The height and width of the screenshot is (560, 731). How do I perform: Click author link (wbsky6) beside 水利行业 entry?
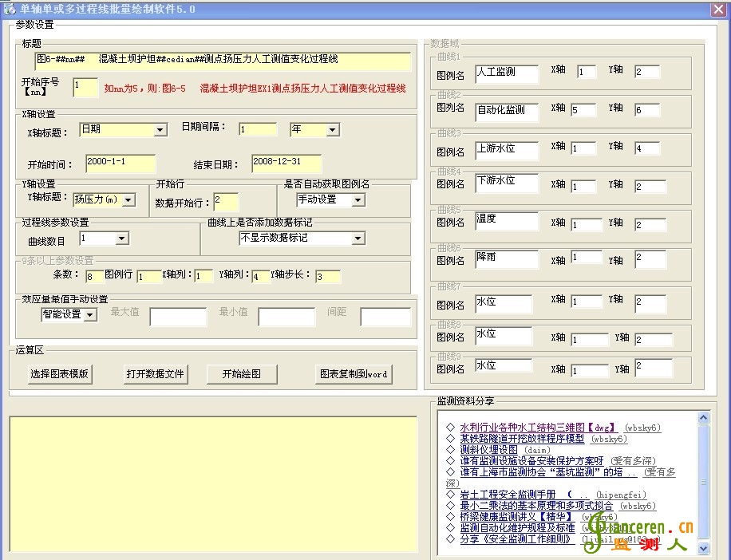point(643,428)
